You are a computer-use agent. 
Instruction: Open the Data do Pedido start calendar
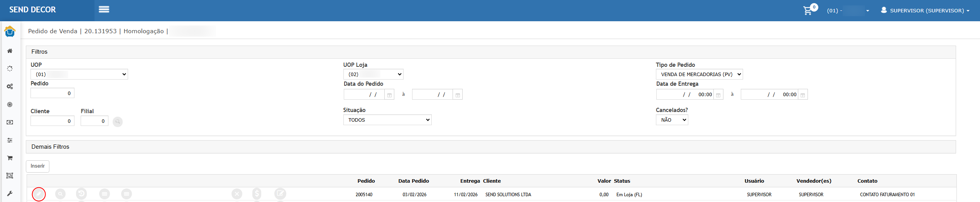[x=389, y=95]
